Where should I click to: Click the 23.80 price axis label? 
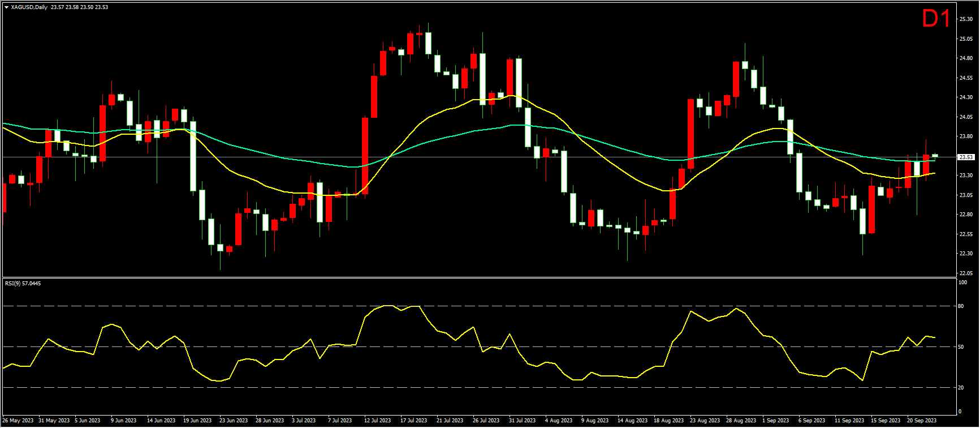click(x=966, y=136)
